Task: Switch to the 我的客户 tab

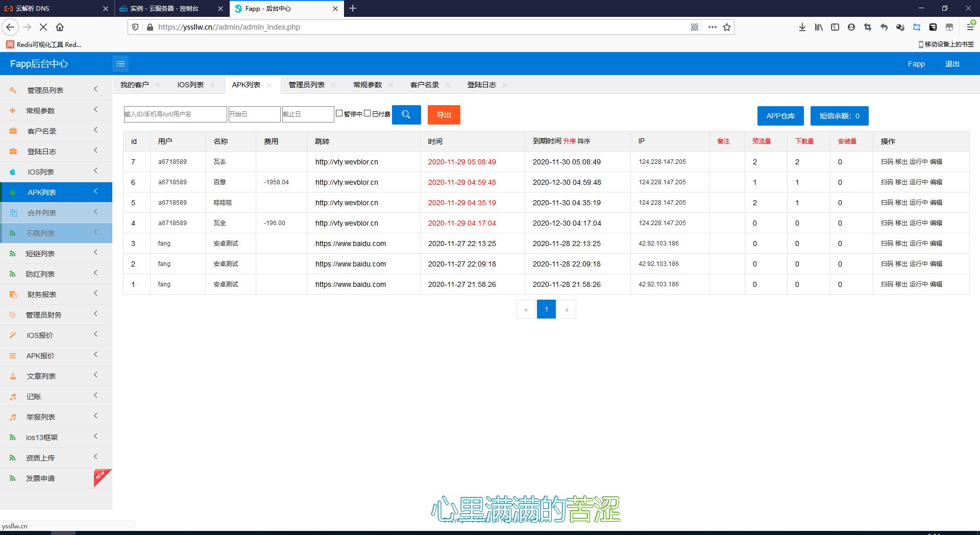Action: 135,85
